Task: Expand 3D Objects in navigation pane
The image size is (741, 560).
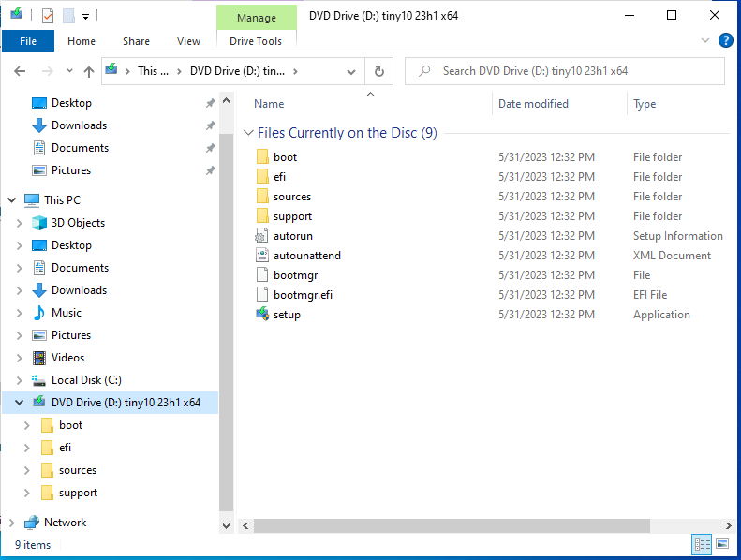Action: click(20, 223)
